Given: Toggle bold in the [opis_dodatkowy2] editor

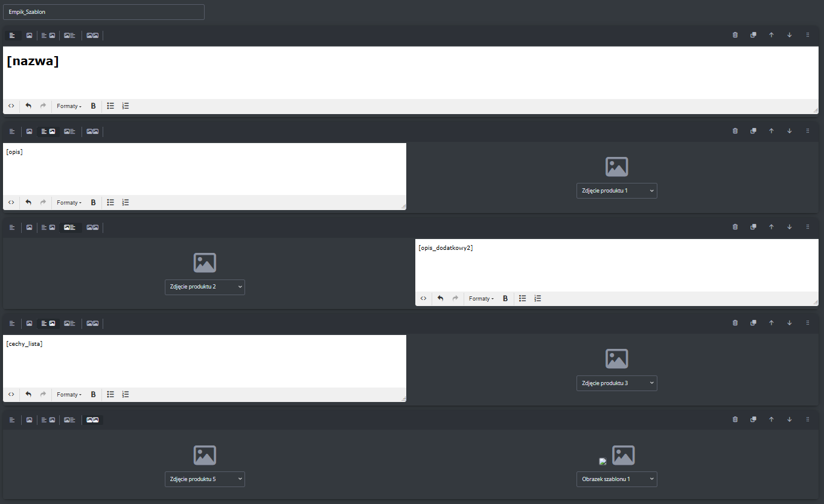Looking at the screenshot, I should tap(505, 298).
